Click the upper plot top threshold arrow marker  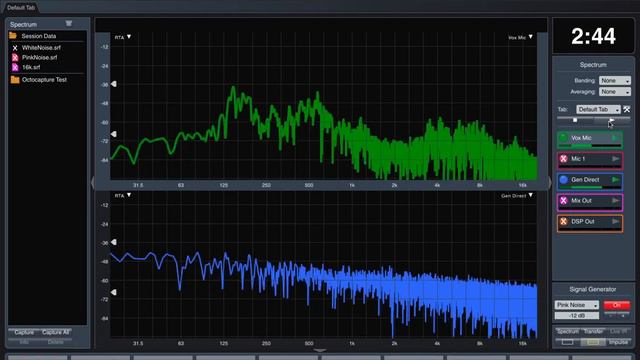[x=114, y=84]
